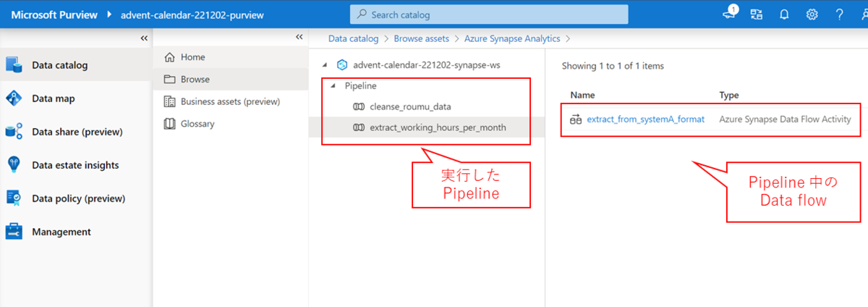868x307 pixels.
Task: Click the Data estate insights lightbulb icon
Action: (14, 165)
